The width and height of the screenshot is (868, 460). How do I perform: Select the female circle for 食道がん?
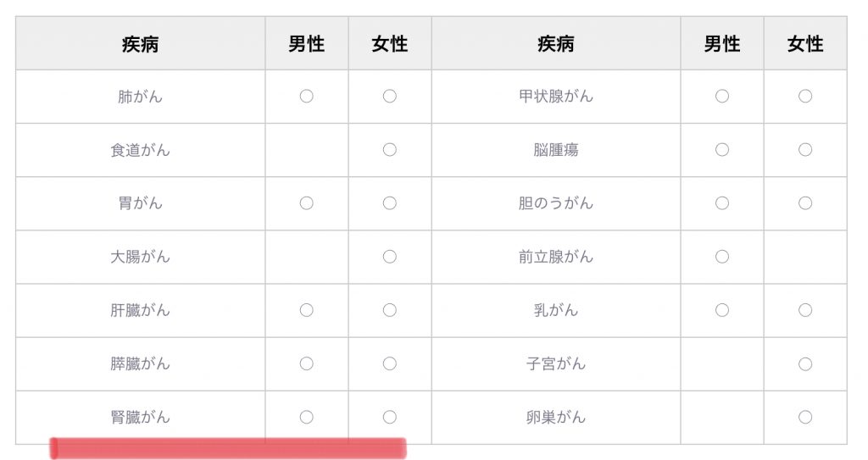pos(390,150)
